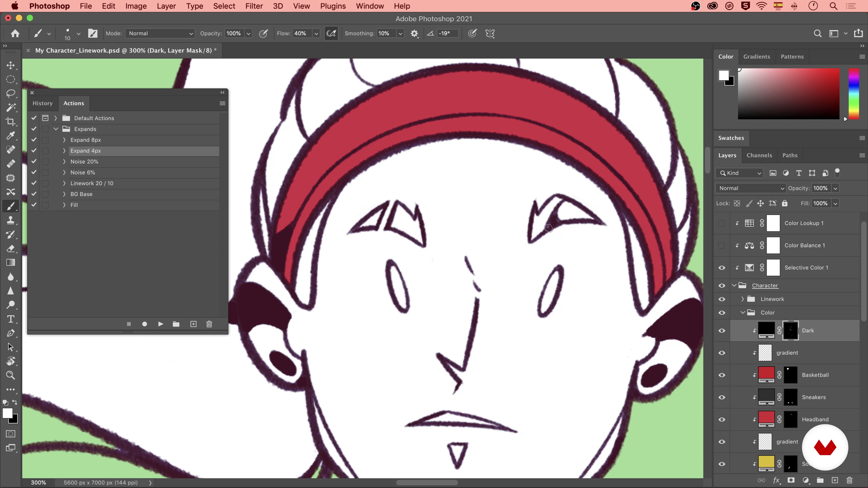Select the Crop tool
This screenshot has width=868, height=488.
10,122
